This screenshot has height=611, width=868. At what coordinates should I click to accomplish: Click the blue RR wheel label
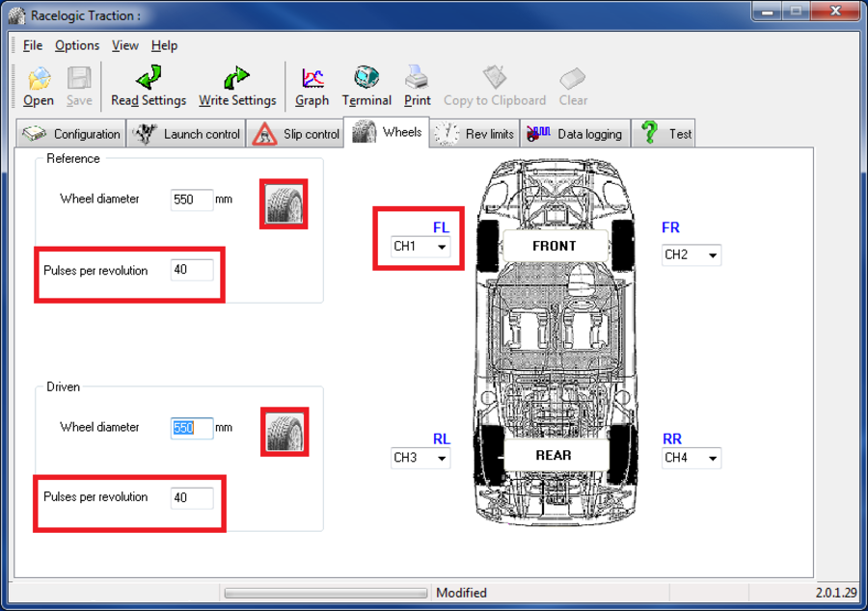pos(672,439)
